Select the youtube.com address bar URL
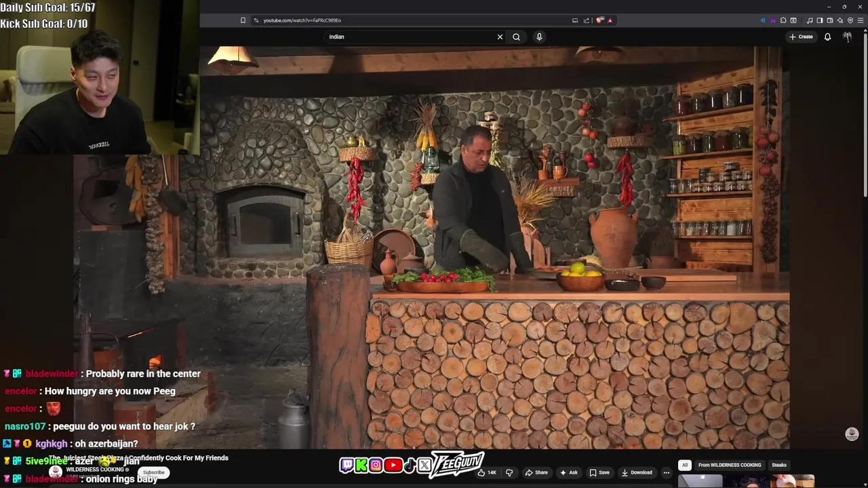The height and width of the screenshot is (488, 868). [302, 20]
